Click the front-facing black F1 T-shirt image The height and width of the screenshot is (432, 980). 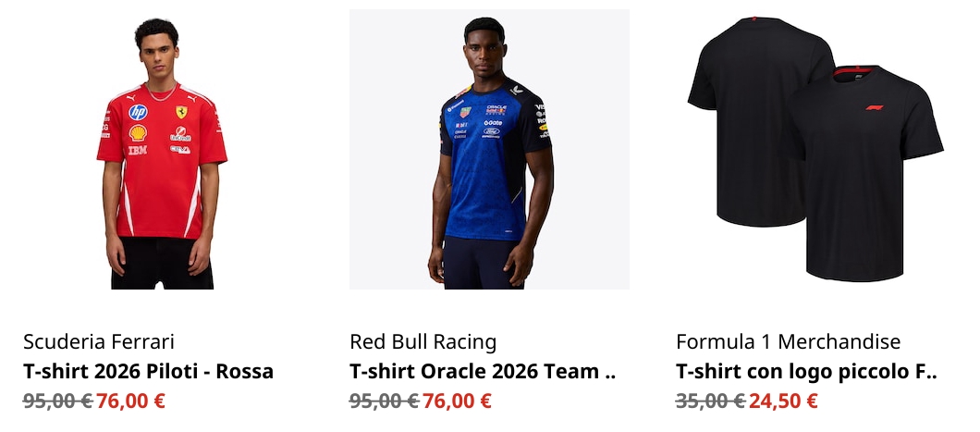click(x=865, y=173)
